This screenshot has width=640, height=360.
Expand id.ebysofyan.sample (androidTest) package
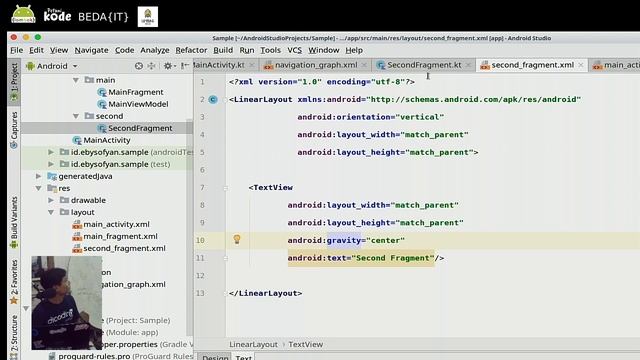tap(51, 152)
